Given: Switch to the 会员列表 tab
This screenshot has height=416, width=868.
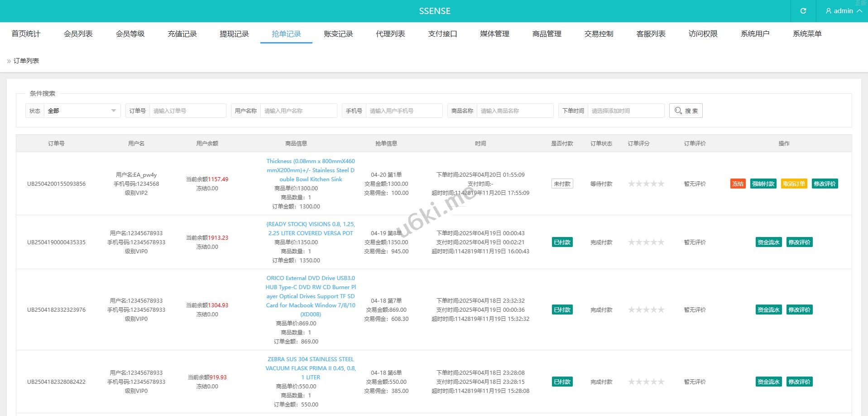Looking at the screenshot, I should 78,34.
